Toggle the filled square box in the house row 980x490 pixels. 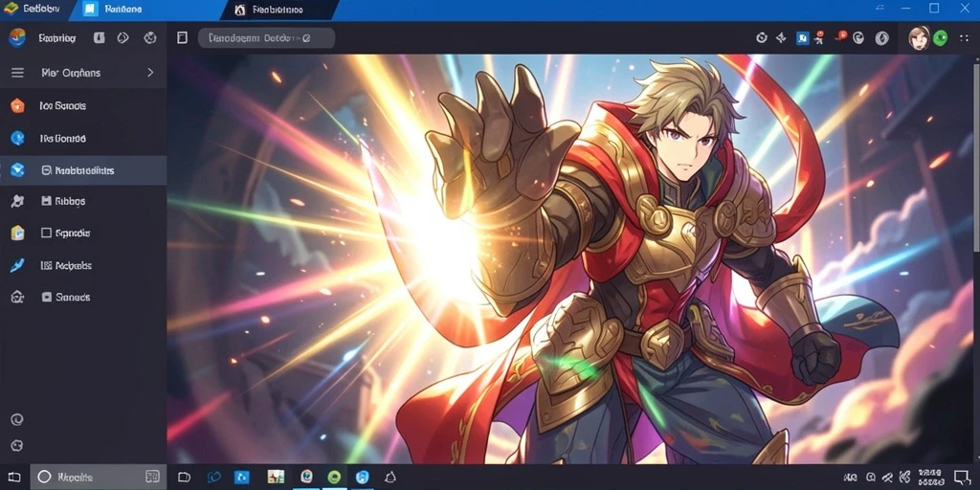pos(46,298)
